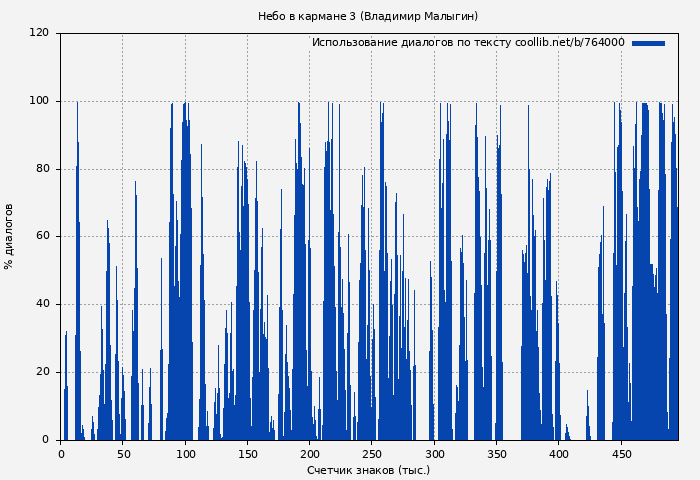Image resolution: width=700 pixels, height=480 pixels.
Task: Select the x-axis label "Счетчик знаков (тыс.)"
Action: 368,470
